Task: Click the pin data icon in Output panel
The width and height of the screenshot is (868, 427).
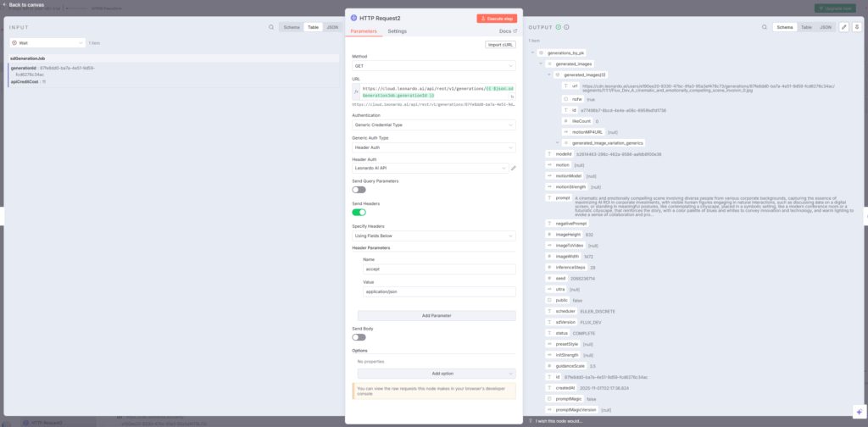Action: pos(856,27)
